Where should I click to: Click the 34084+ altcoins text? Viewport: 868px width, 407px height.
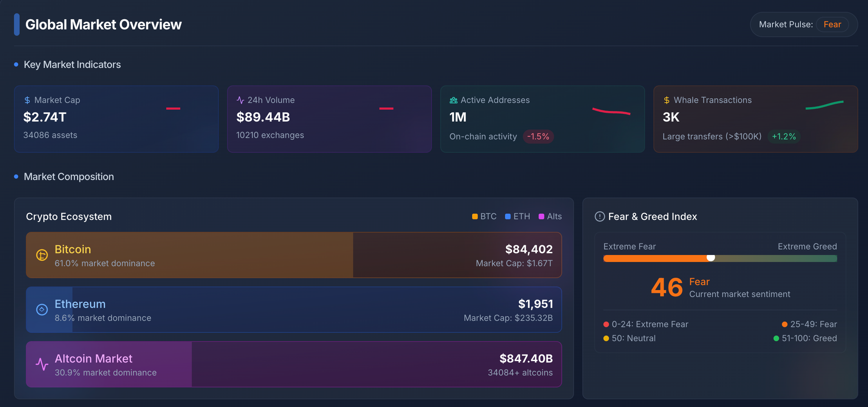[x=520, y=373]
